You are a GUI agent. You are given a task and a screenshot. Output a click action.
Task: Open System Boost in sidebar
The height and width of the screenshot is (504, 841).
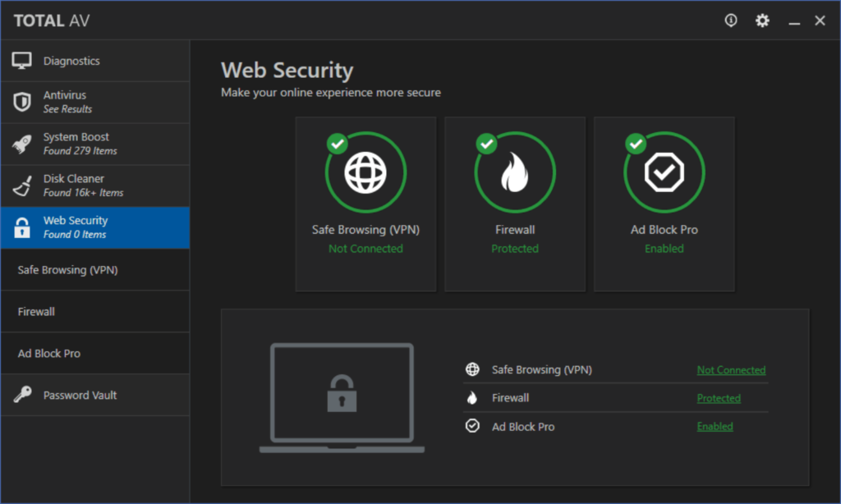(x=95, y=144)
